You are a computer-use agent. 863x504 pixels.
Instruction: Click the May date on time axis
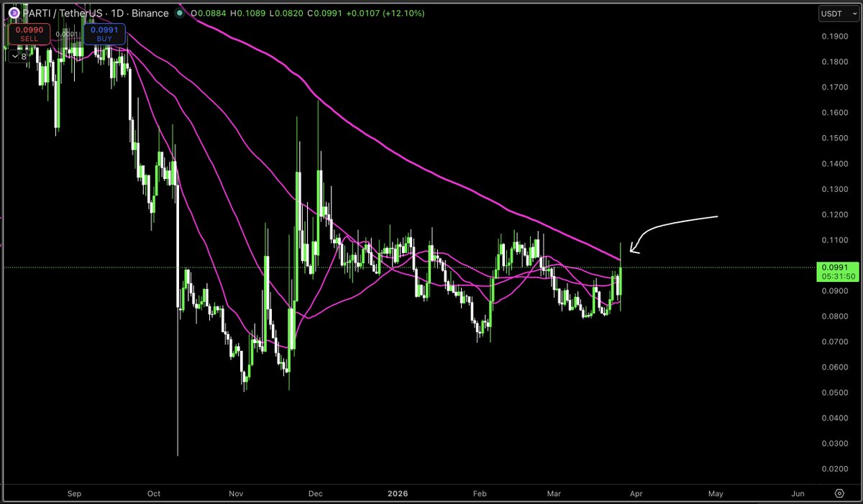716,494
